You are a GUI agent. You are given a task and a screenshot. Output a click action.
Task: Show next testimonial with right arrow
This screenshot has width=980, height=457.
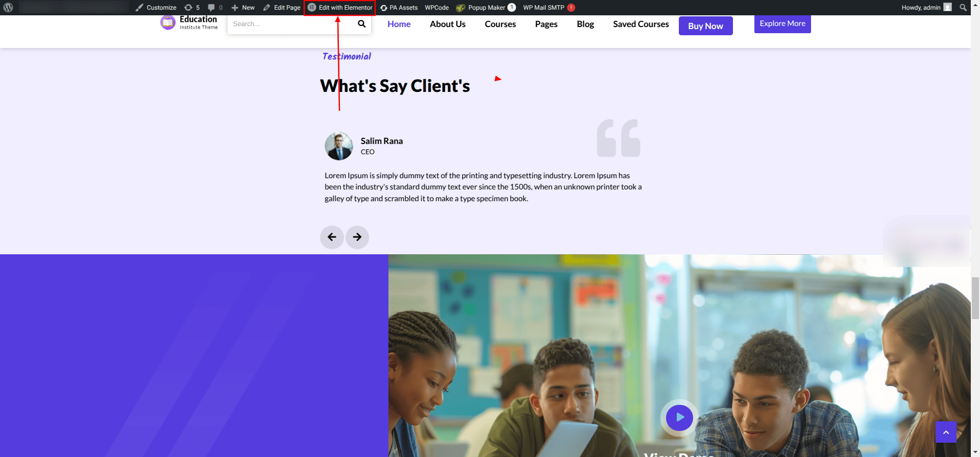357,237
